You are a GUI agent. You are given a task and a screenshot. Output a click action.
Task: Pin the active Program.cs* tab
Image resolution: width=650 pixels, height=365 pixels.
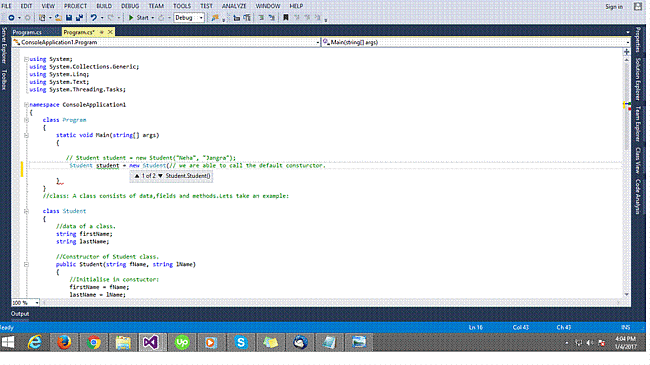102,32
